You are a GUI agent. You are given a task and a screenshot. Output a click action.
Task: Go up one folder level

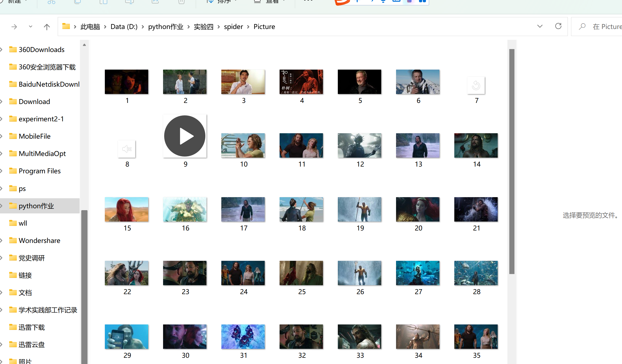click(47, 27)
